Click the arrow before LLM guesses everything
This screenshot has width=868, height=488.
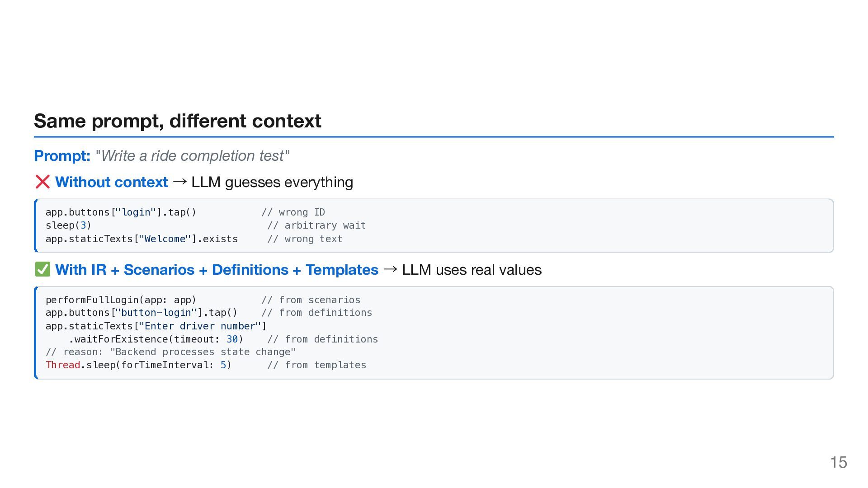point(179,182)
